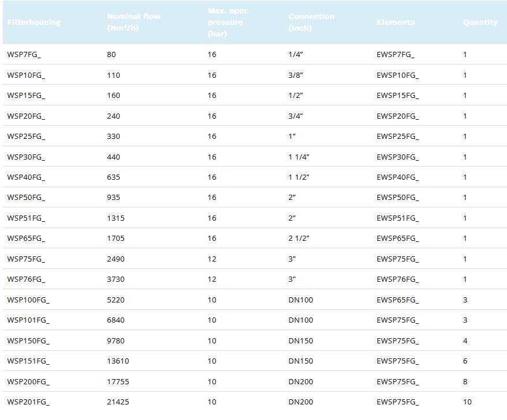This screenshot has height=420, width=507.
Task: Select the 3/8" connection cell
Action: click(295, 75)
